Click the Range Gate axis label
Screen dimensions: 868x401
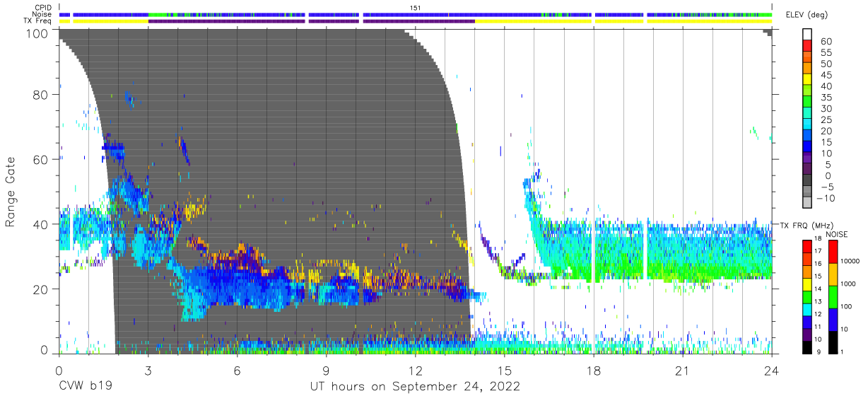click(x=11, y=191)
